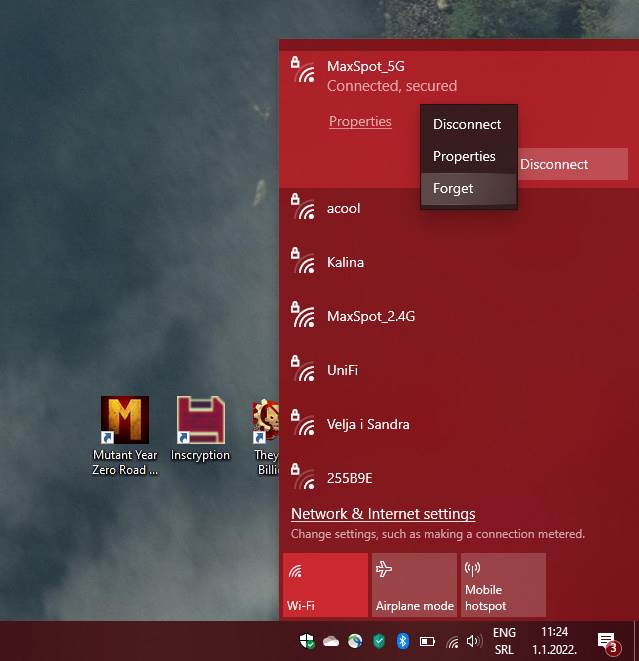
Task: Select the Velja i Sandra network
Action: tap(459, 424)
